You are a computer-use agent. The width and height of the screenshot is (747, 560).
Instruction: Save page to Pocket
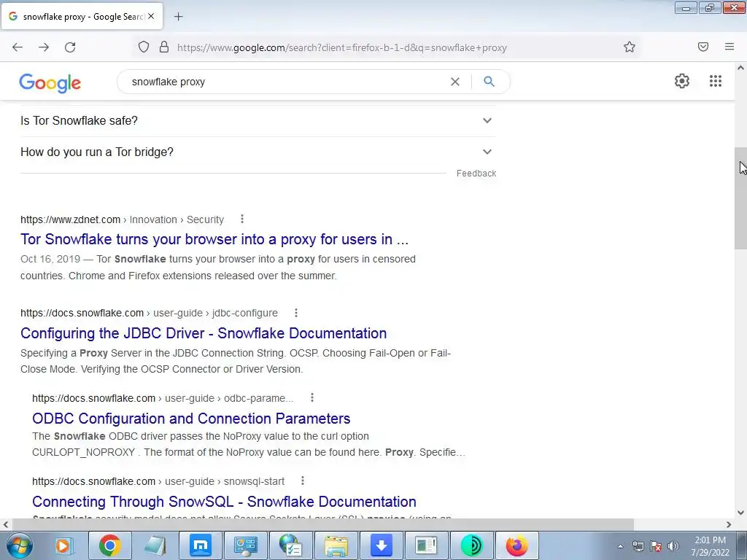pyautogui.click(x=703, y=47)
